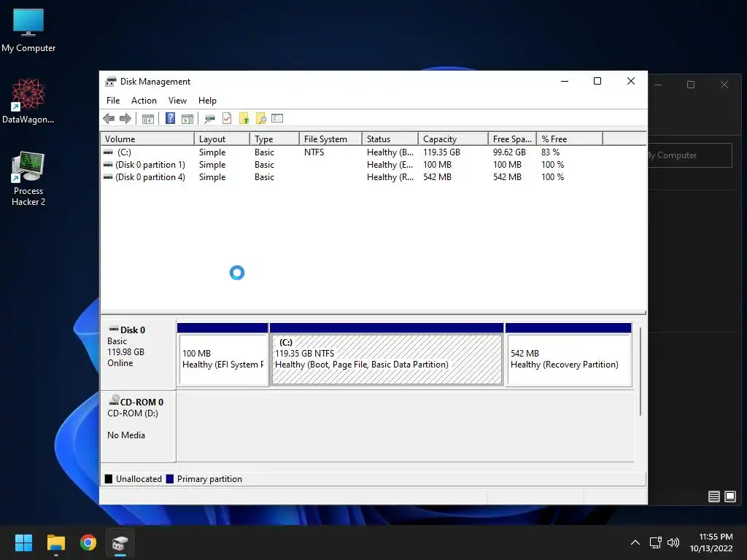Viewport: 747px width, 560px height.
Task: Close the background window behind Disk Management
Action: tap(724, 85)
